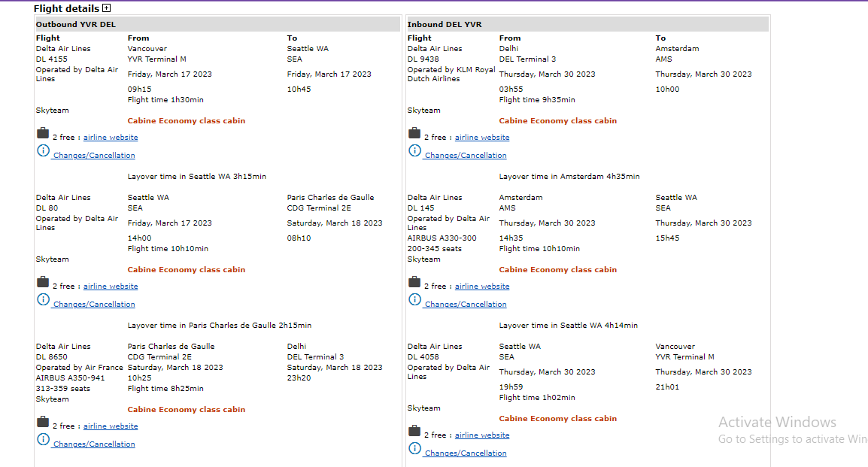Screen dimensions: 868x467
Task: Click baggage icon for flight DL 4155
Action: pos(43,133)
